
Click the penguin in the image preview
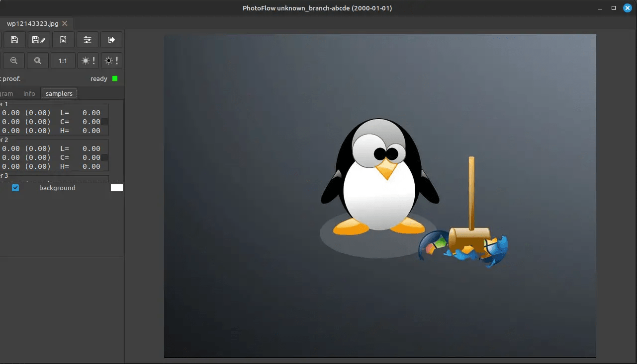[379, 179]
